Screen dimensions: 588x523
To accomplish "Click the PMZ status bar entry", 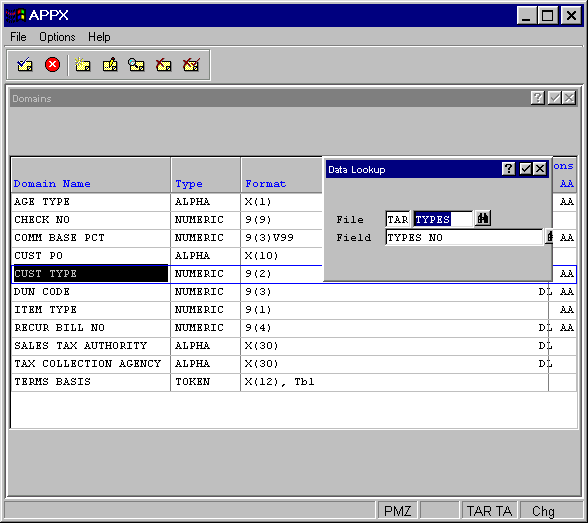I will tap(398, 511).
